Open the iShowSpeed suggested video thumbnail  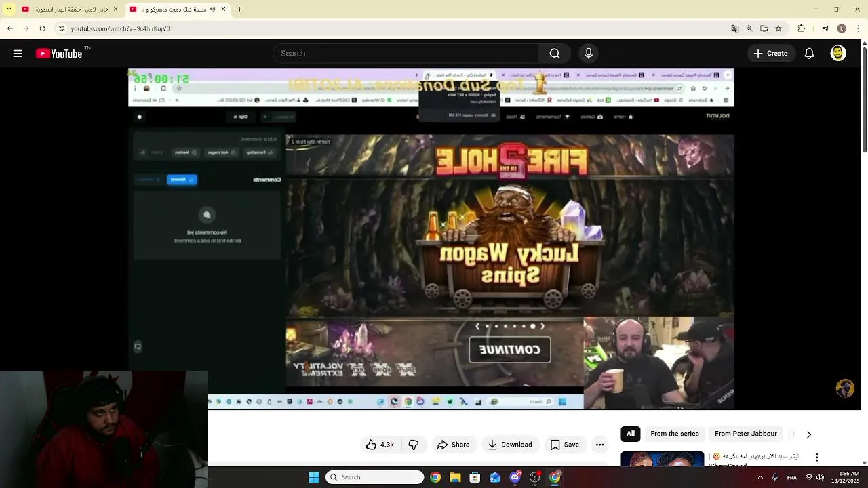(663, 459)
